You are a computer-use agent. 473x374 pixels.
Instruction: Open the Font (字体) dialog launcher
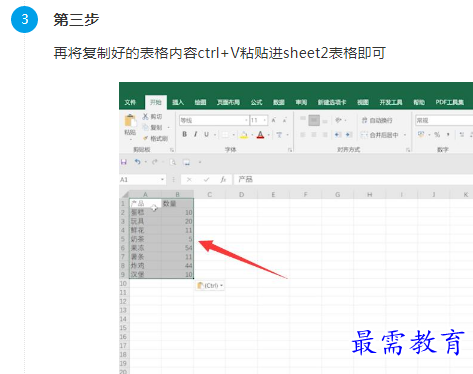pos(290,150)
